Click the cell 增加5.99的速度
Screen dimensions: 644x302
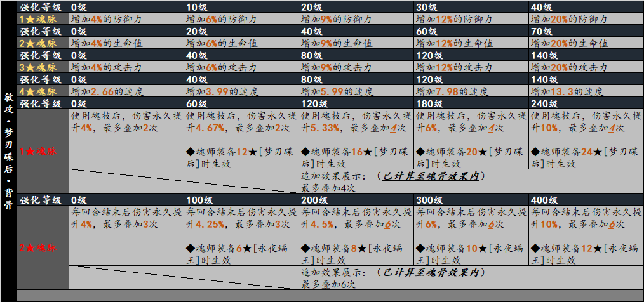pos(356,91)
